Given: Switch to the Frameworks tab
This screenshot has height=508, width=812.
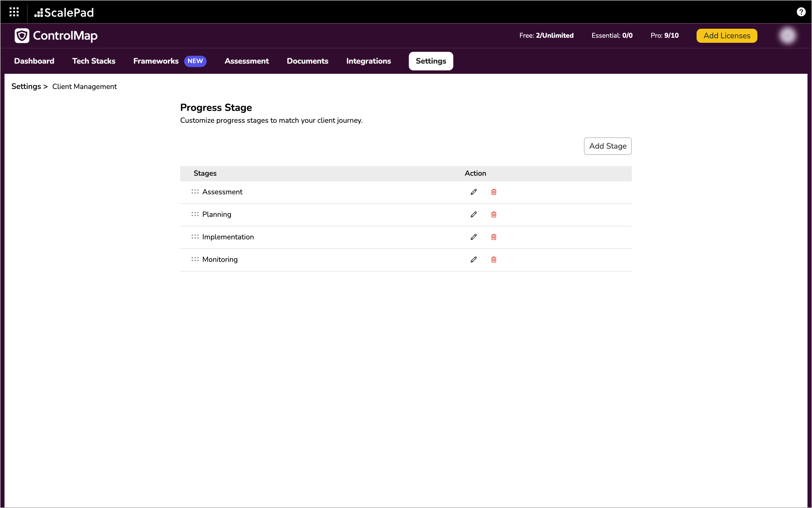Looking at the screenshot, I should pyautogui.click(x=156, y=61).
